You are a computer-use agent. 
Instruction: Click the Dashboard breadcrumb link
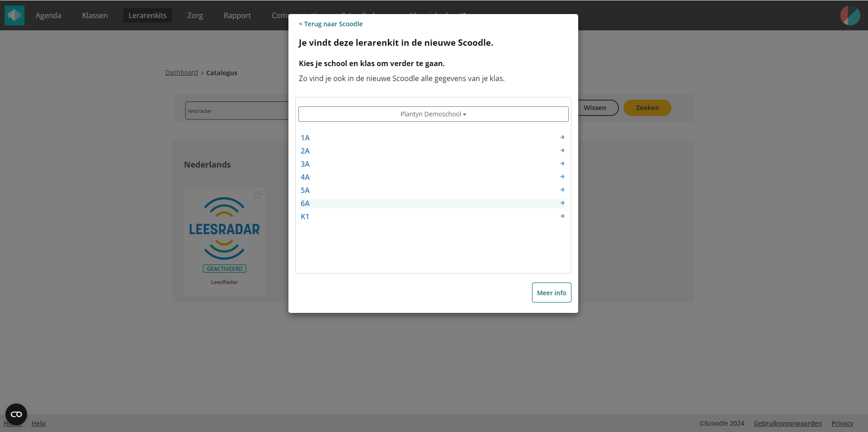182,72
